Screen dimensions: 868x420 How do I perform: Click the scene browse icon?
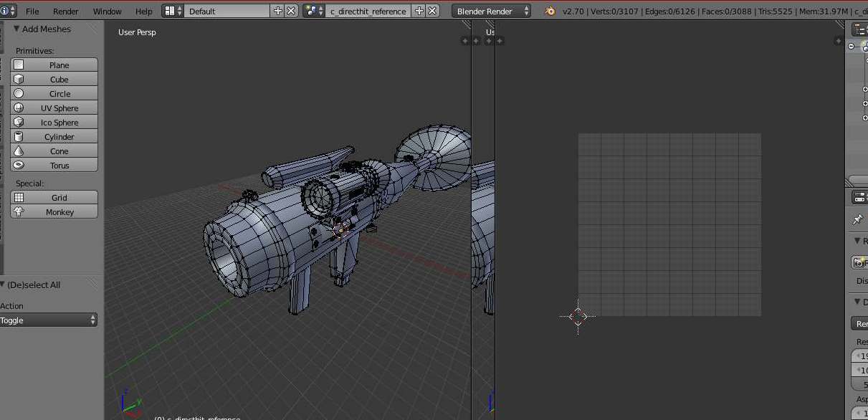[x=314, y=11]
